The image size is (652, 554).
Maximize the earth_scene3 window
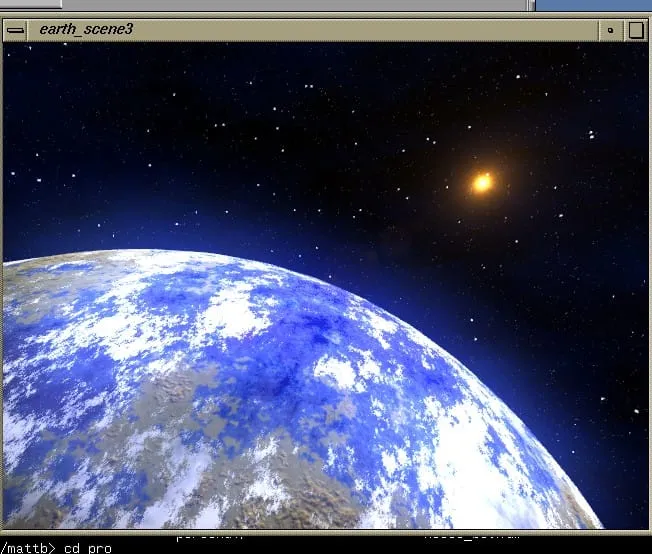(636, 30)
